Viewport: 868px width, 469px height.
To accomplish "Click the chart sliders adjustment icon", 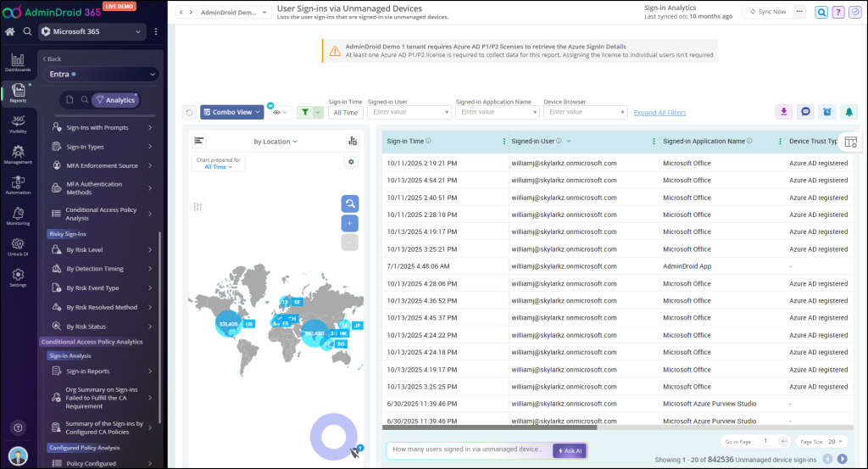I will click(198, 207).
